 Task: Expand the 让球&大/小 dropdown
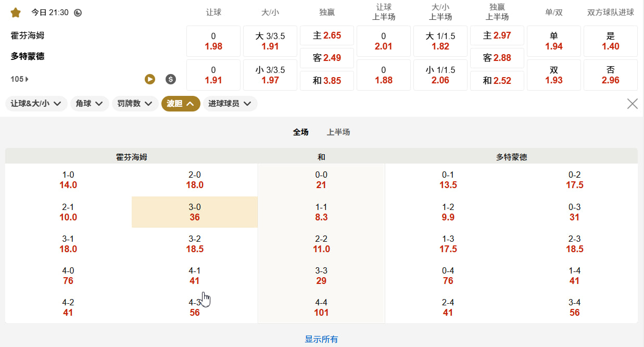(36, 104)
